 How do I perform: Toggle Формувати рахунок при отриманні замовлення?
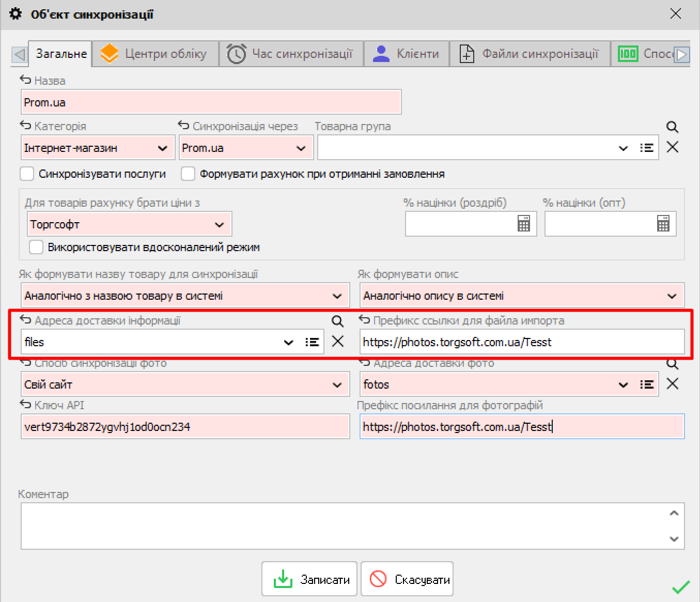188,174
